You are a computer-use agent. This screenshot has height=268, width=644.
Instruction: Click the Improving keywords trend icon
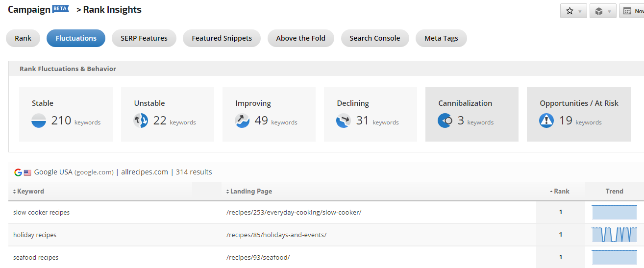[x=242, y=121]
